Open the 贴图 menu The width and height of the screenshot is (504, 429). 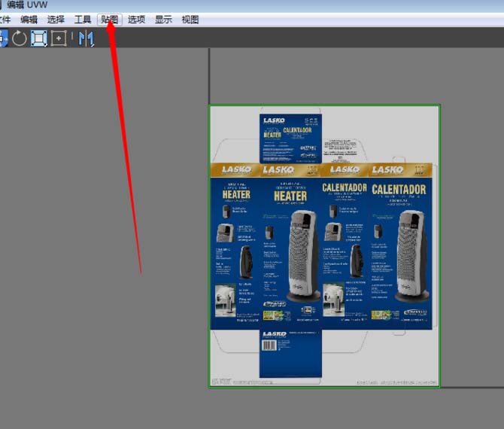click(x=110, y=20)
